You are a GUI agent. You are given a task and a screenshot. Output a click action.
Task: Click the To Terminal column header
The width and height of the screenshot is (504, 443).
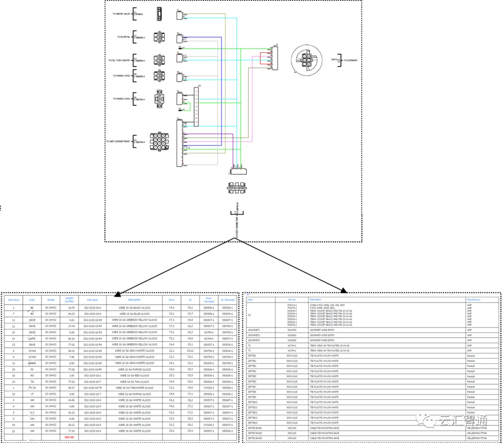click(228, 300)
